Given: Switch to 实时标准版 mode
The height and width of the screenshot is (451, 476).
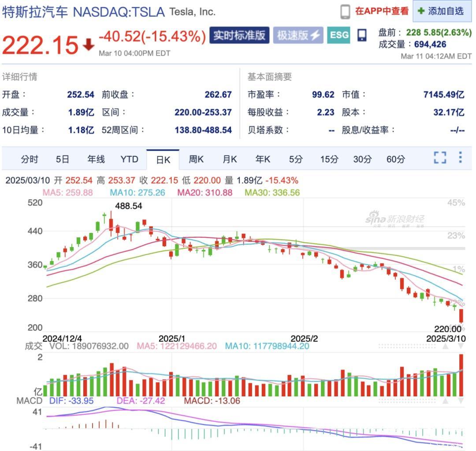Looking at the screenshot, I should (x=239, y=36).
